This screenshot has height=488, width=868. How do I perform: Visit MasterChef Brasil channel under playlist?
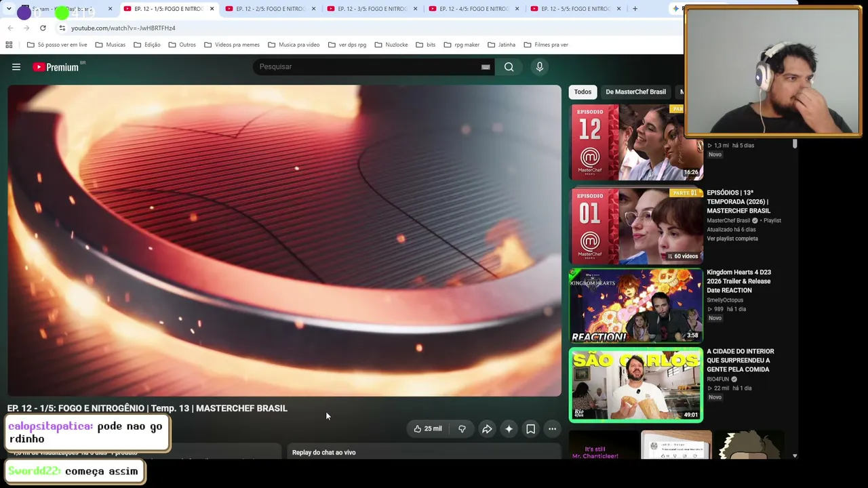point(728,220)
